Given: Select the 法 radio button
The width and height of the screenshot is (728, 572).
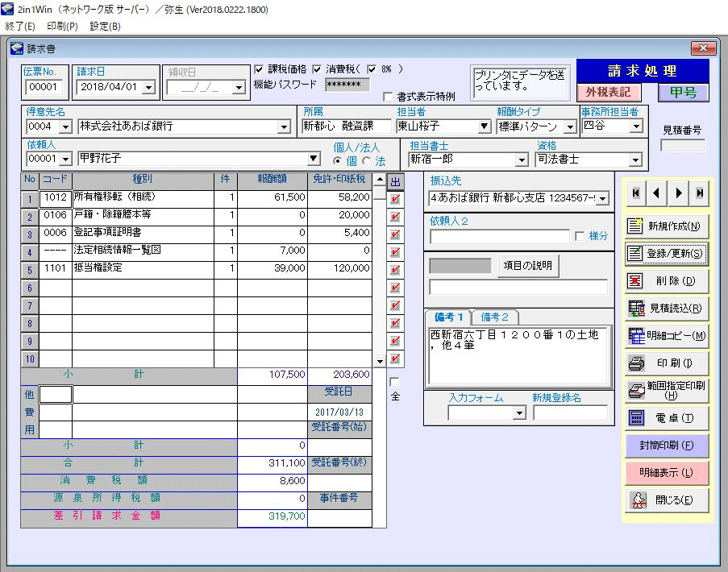Looking at the screenshot, I should (x=368, y=161).
